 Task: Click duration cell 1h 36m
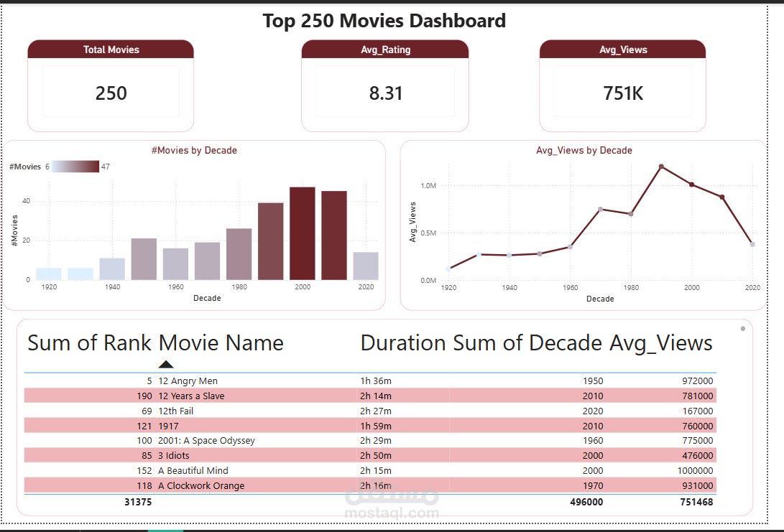click(376, 381)
